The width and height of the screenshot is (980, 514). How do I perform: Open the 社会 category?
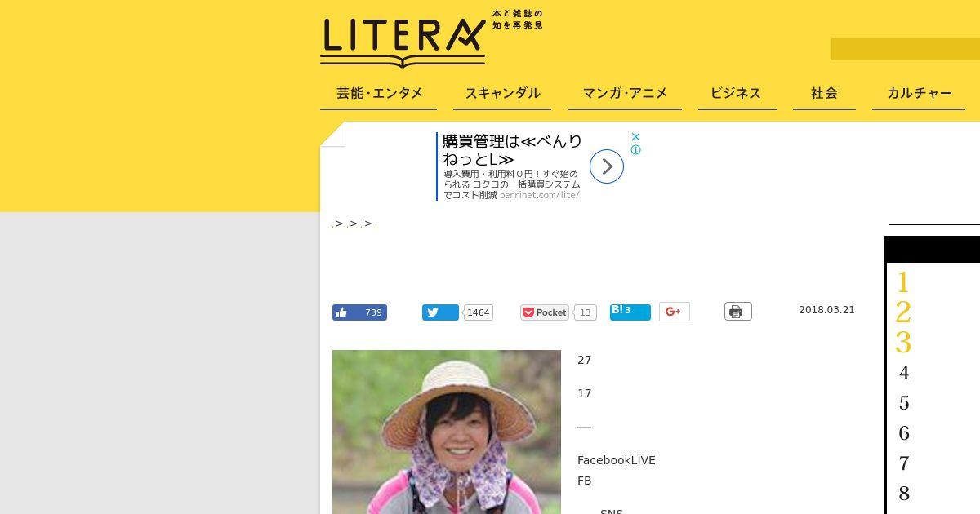click(824, 94)
